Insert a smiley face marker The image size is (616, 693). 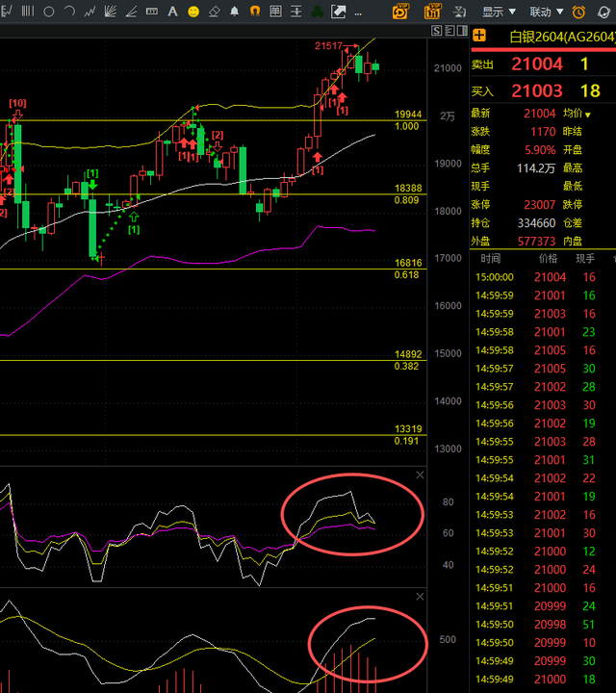pyautogui.click(x=193, y=12)
